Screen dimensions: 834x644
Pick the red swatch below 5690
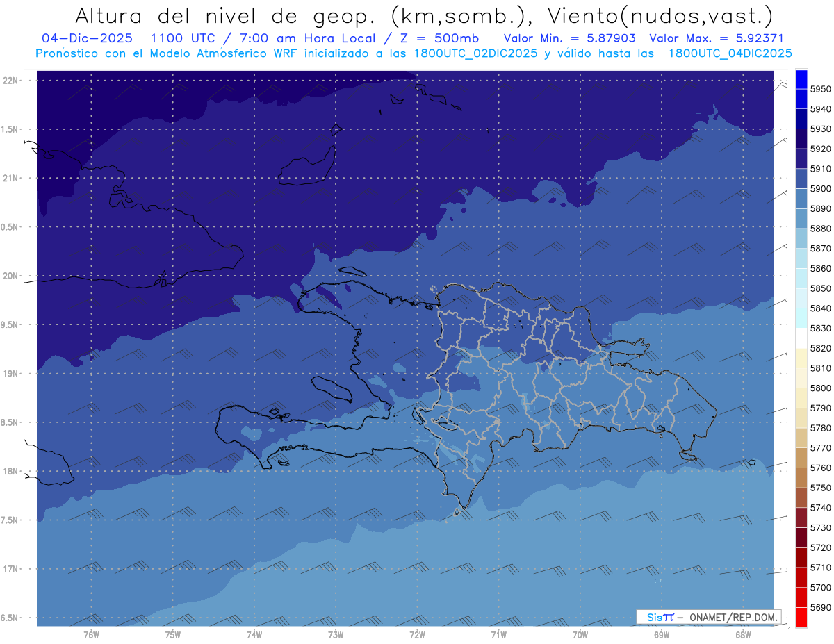click(801, 617)
